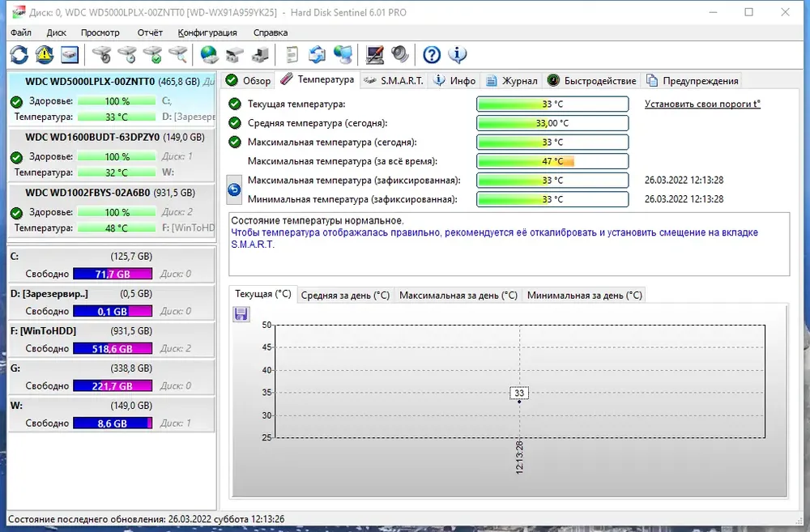Click the 47 °C all-time maximum temperature bar
810x532 pixels.
552,161
